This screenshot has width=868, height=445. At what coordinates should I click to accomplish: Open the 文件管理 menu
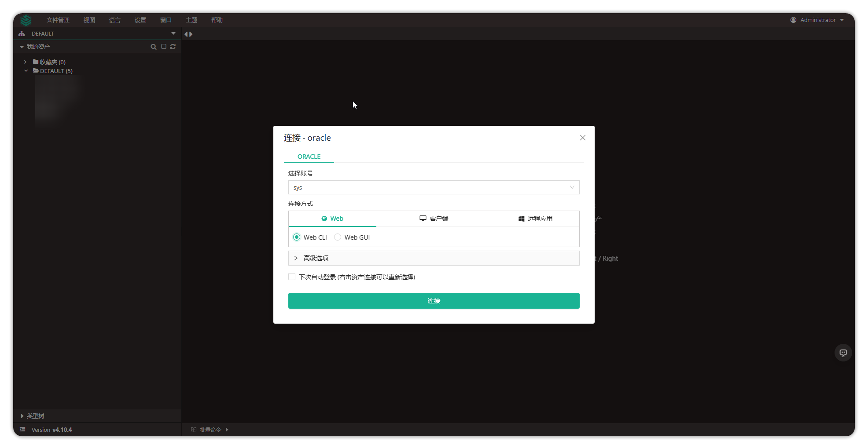tap(58, 20)
